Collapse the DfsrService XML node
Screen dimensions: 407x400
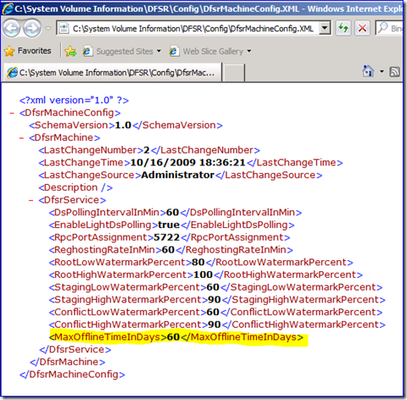31,200
